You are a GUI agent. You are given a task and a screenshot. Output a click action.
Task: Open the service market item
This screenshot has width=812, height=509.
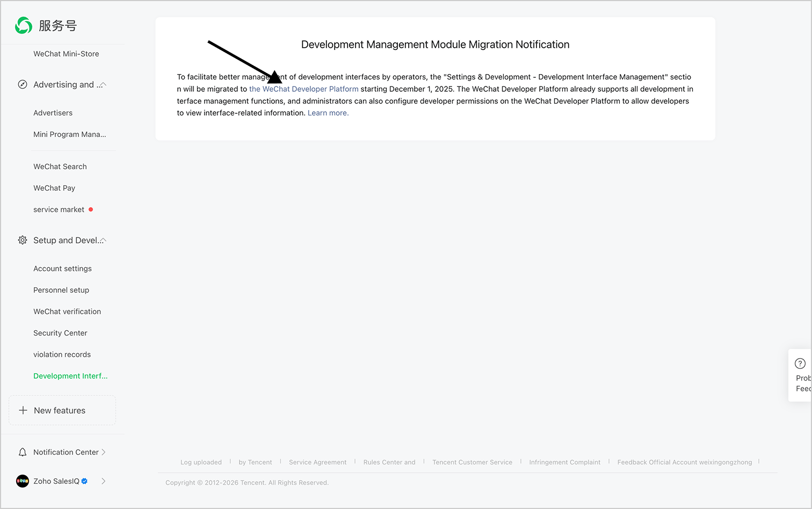(59, 209)
